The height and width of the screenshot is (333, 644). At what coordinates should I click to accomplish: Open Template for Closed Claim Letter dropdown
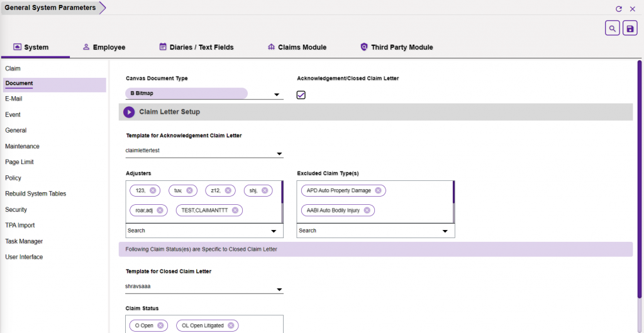(279, 290)
